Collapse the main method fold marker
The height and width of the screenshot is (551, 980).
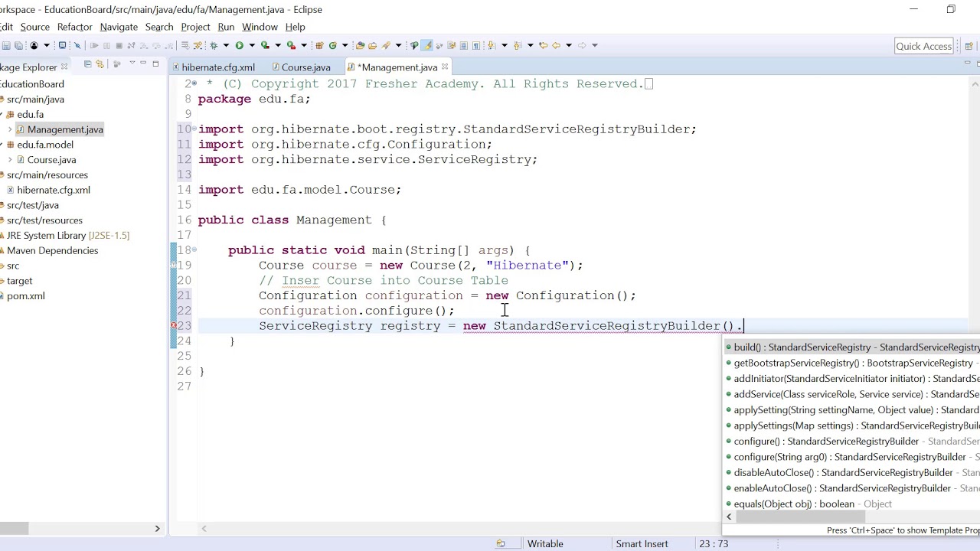(194, 250)
